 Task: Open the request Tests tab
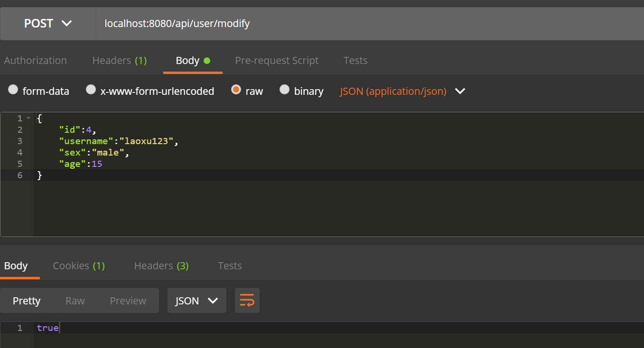coord(355,61)
